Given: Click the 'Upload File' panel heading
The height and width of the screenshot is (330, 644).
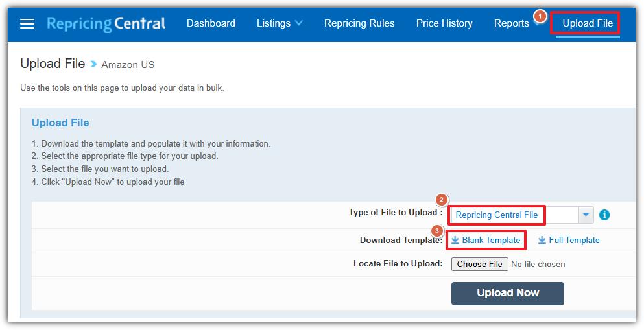Looking at the screenshot, I should [60, 123].
